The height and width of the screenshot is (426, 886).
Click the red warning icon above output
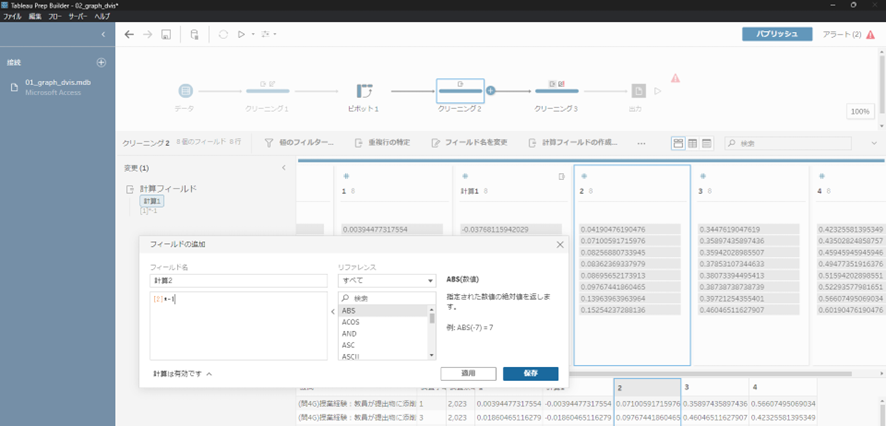pyautogui.click(x=675, y=78)
